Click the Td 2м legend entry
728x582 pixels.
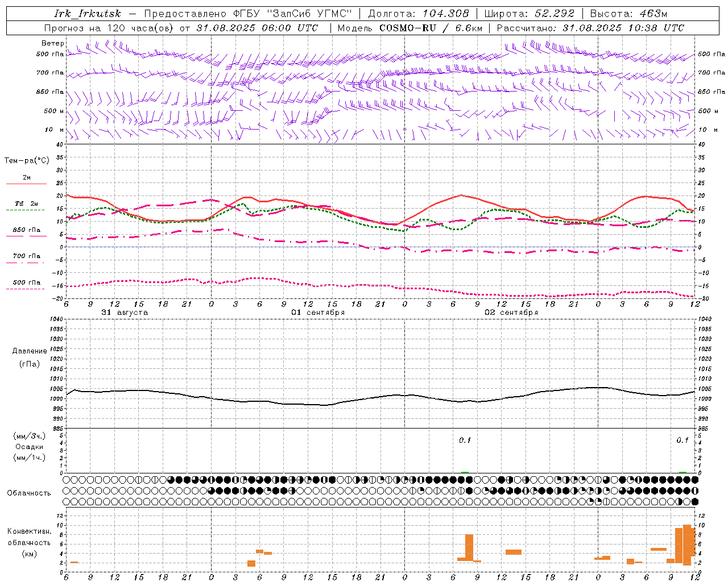(x=26, y=203)
